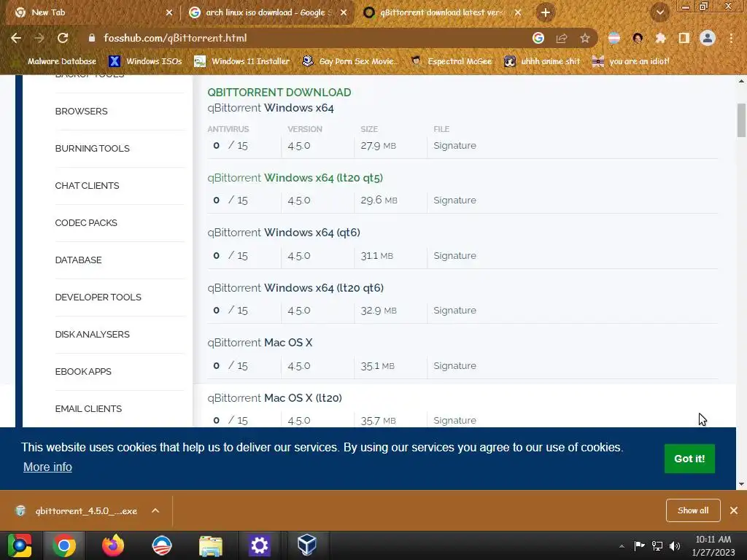Open the share page icon in address bar

[x=561, y=38]
